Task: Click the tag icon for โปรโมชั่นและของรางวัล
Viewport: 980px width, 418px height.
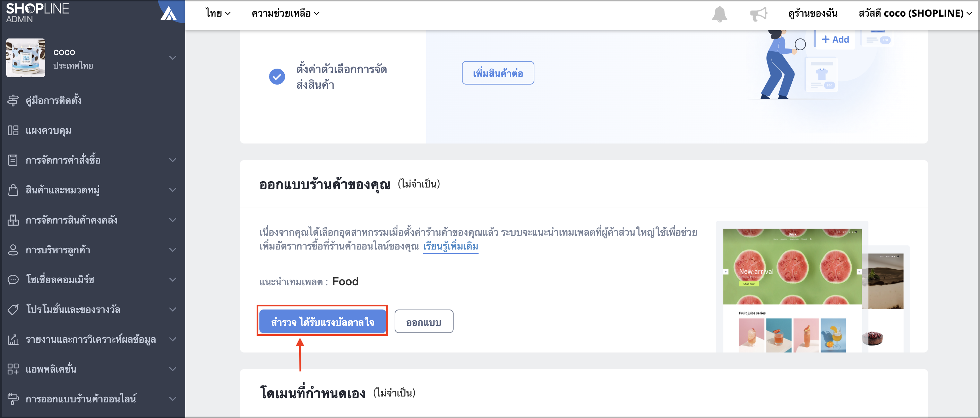Action: pyautogui.click(x=13, y=309)
